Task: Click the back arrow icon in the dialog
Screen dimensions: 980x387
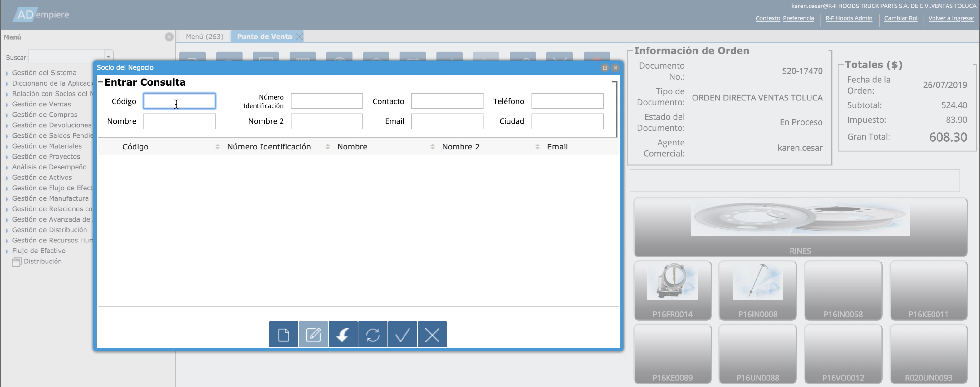Action: click(x=342, y=334)
